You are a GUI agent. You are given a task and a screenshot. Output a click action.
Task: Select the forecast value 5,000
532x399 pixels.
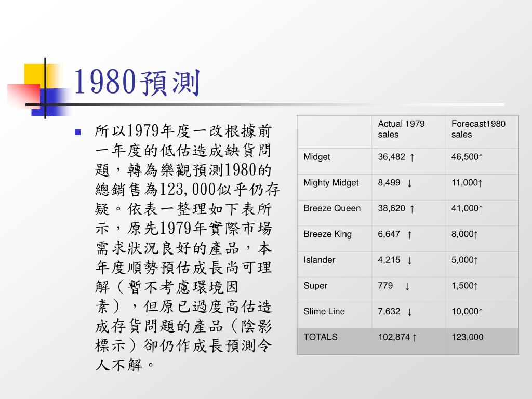tap(462, 260)
